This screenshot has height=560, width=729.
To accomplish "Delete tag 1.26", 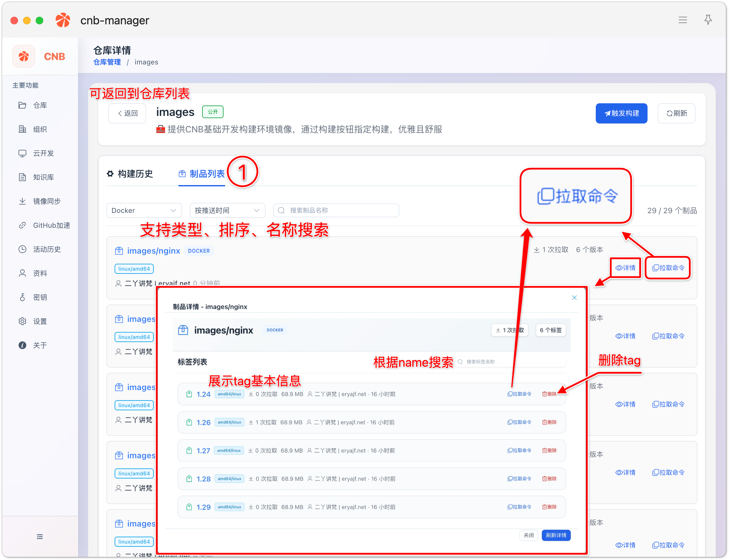I will (x=549, y=422).
